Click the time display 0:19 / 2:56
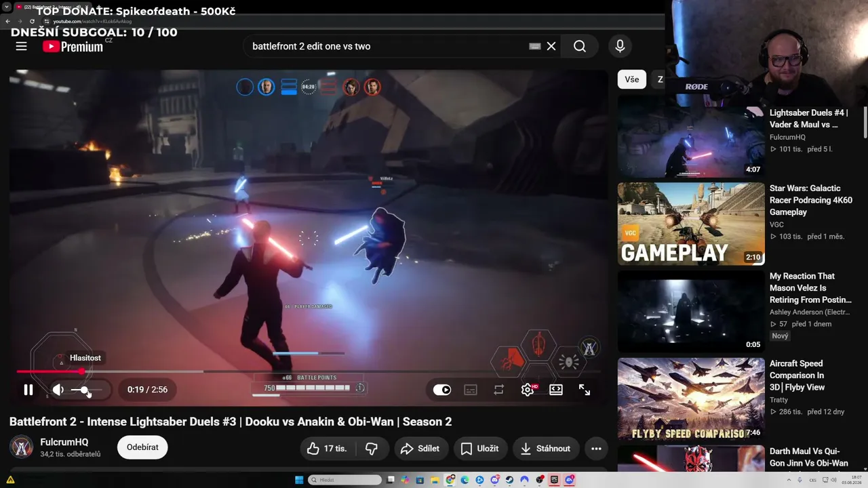 (147, 390)
